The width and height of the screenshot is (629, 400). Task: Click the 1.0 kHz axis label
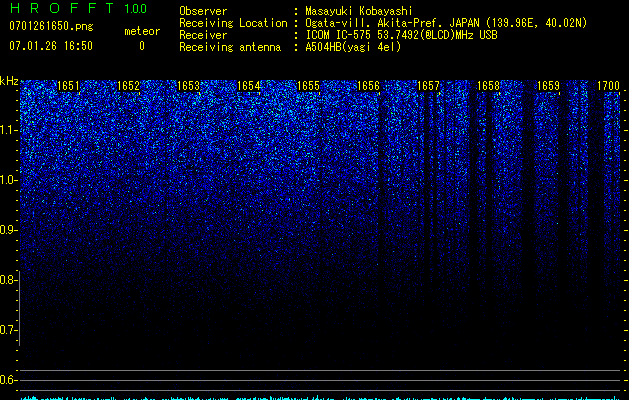pos(8,180)
